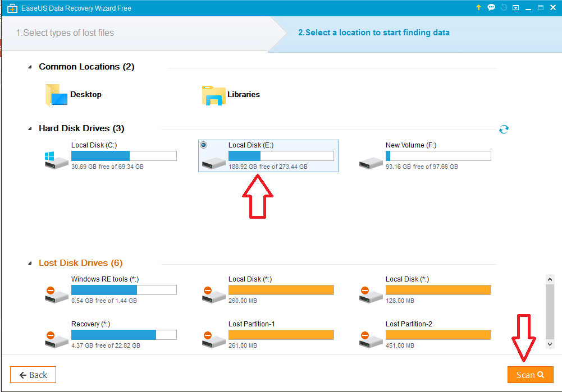
Task: Click the Recovery (*:) usage bar
Action: tap(124, 335)
